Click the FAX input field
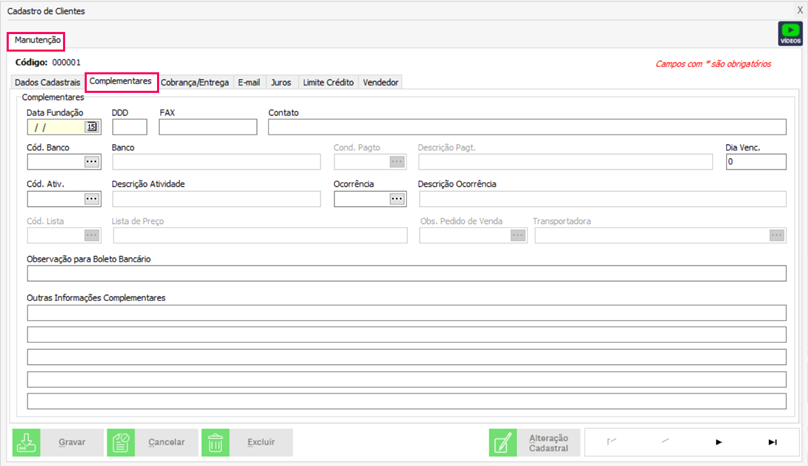 [207, 127]
